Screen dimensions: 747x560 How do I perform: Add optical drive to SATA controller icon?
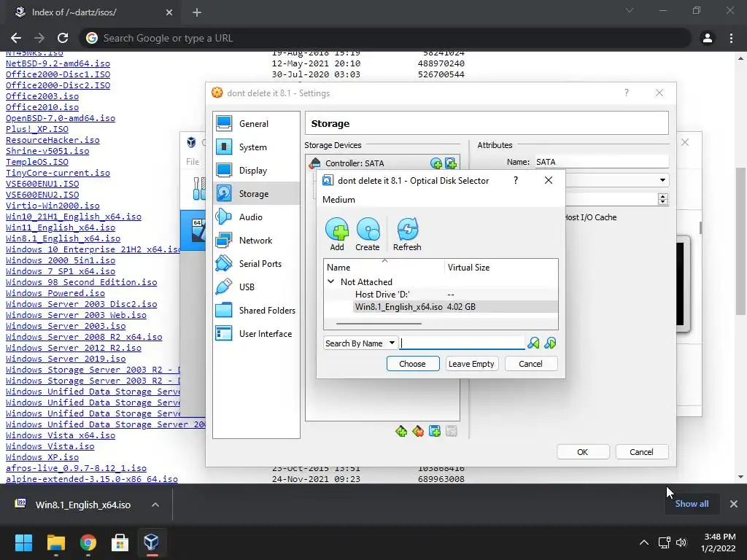[x=436, y=163]
